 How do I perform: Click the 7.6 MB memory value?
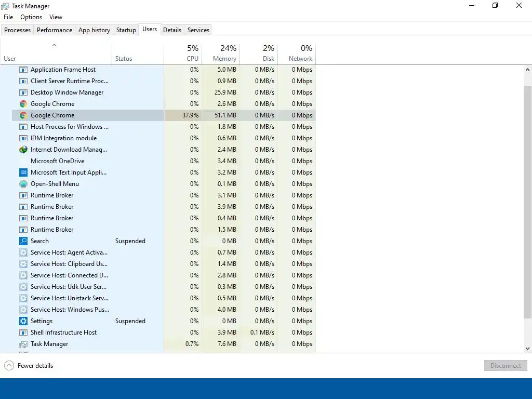click(x=227, y=344)
